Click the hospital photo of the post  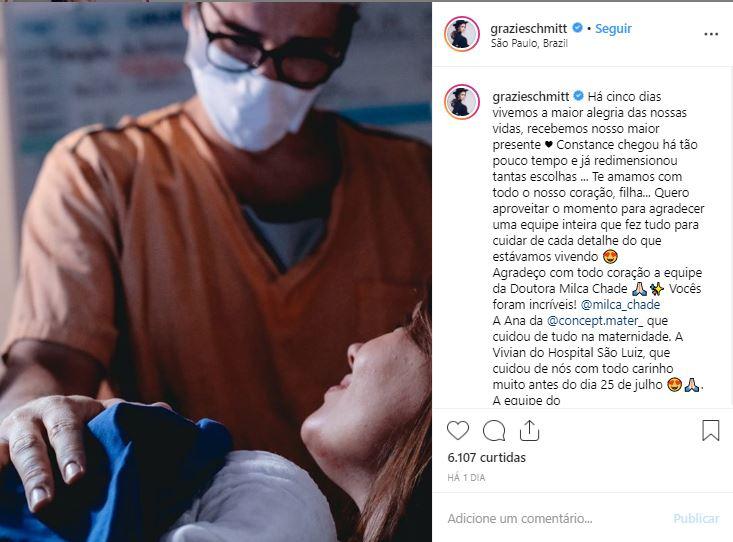(x=216, y=272)
